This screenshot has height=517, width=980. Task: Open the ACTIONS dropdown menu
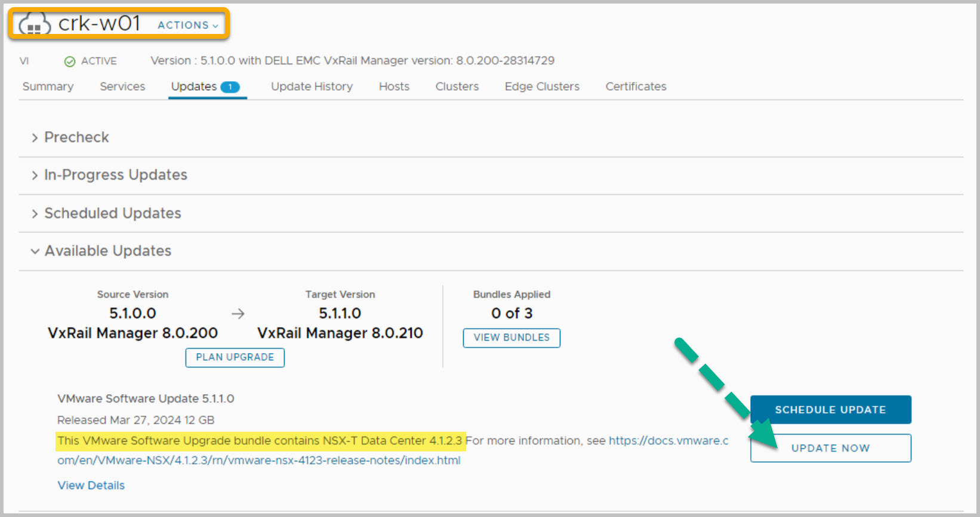(188, 25)
